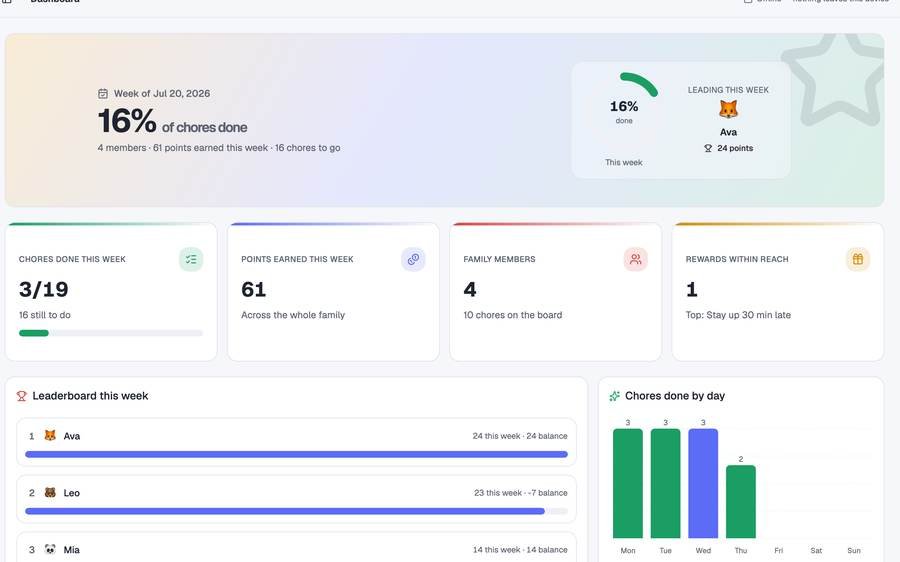This screenshot has width=900, height=562.
Task: Click the checklist icon on the Chores Done card
Action: point(191,259)
